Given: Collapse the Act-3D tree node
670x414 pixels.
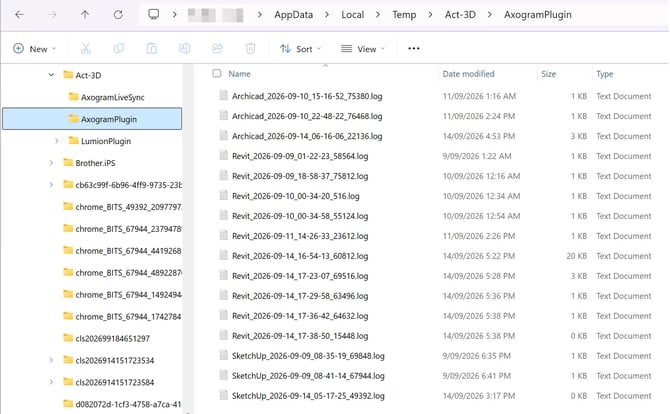Looking at the screenshot, I should tap(51, 75).
